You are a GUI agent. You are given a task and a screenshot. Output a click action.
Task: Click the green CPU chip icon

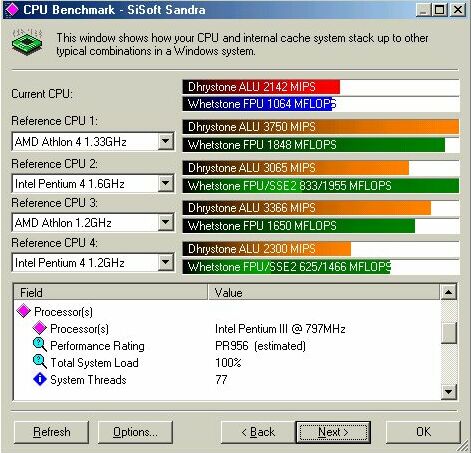[x=27, y=42]
